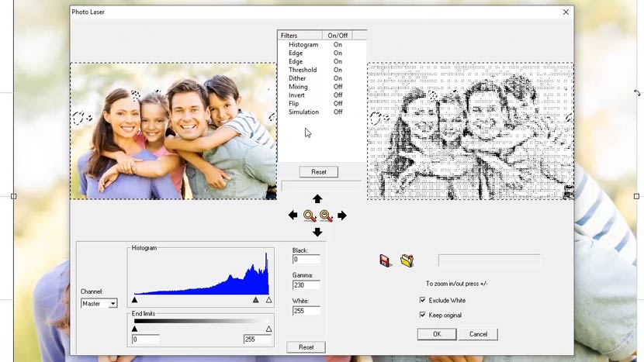Toggle the Keep original checkbox
Screen dimensions: 644x362
tap(423, 315)
